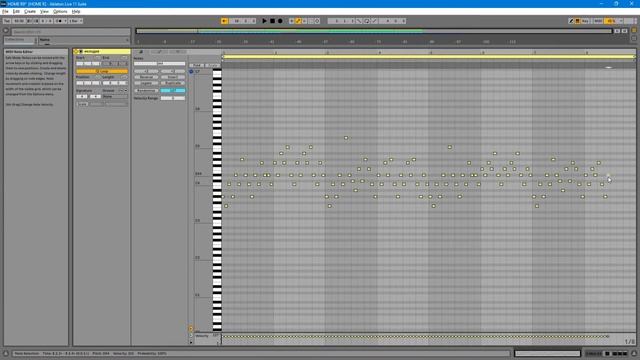Click the Note Expression tab icon

(x=178, y=52)
